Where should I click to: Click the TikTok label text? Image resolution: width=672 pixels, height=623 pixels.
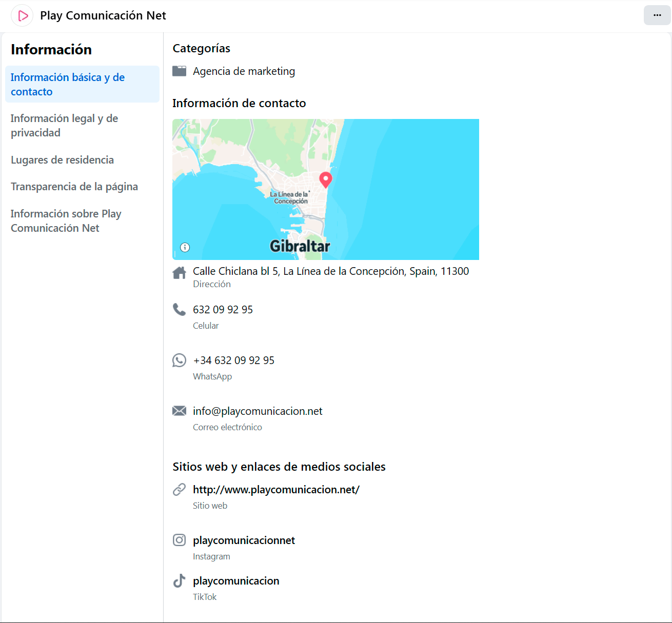tap(205, 597)
